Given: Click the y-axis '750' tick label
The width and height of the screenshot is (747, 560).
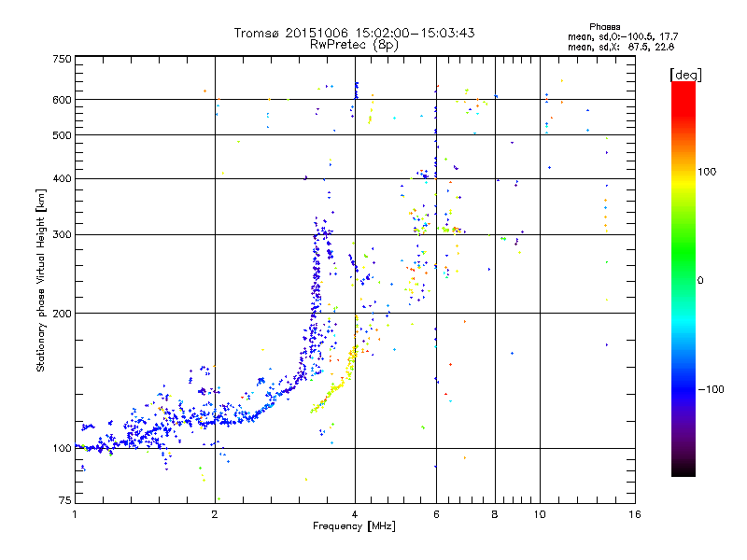Looking at the screenshot, I should [62, 59].
